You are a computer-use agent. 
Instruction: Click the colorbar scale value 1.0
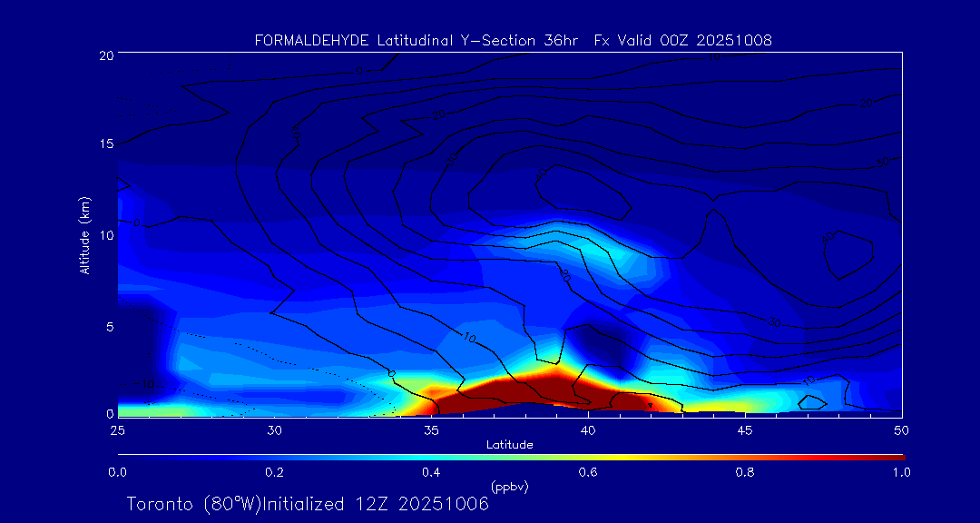pos(902,472)
